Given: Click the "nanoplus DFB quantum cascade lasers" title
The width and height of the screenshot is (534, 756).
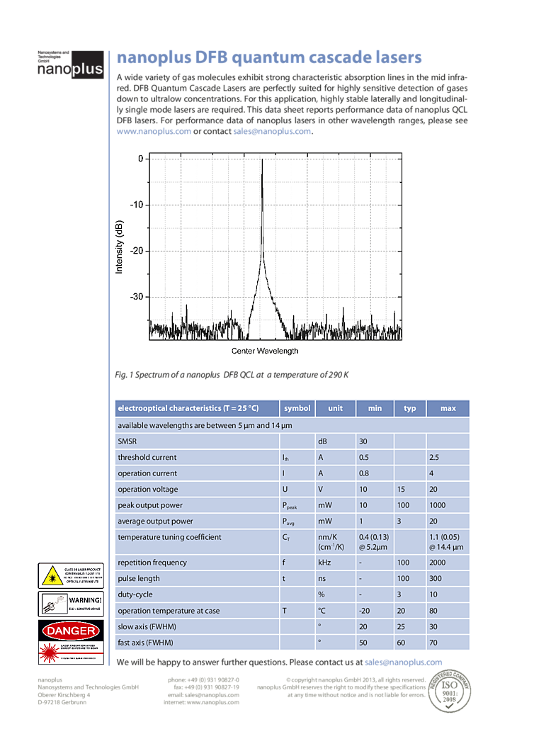Looking at the screenshot, I should (x=268, y=57).
